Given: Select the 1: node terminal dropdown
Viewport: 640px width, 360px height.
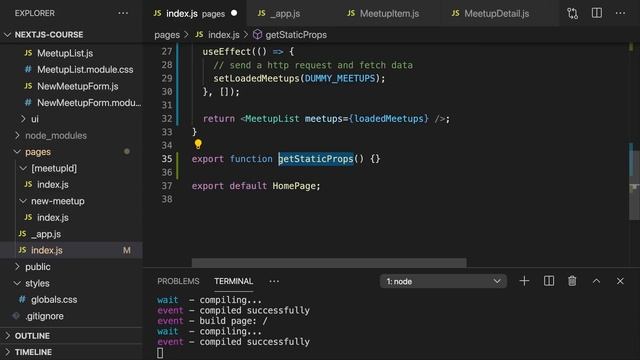Looking at the screenshot, I should click(443, 281).
